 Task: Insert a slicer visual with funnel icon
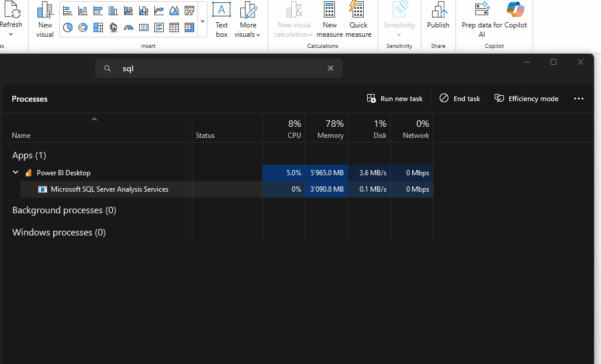pyautogui.click(x=189, y=11)
